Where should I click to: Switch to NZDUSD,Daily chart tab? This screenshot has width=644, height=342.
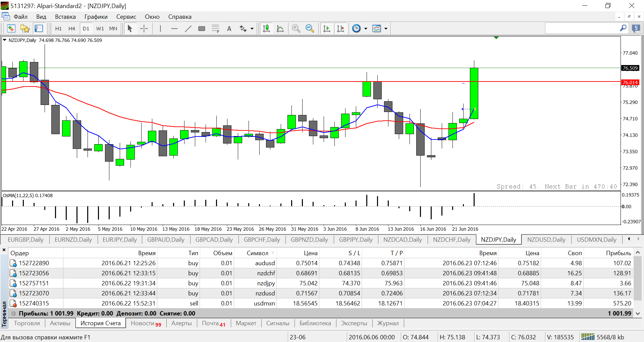click(546, 240)
